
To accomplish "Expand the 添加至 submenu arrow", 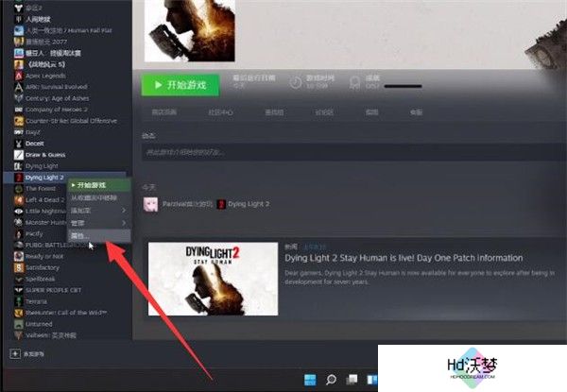I will click(124, 211).
